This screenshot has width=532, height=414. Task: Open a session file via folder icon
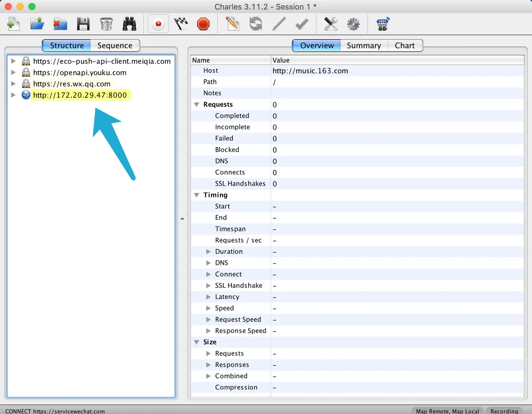click(37, 24)
